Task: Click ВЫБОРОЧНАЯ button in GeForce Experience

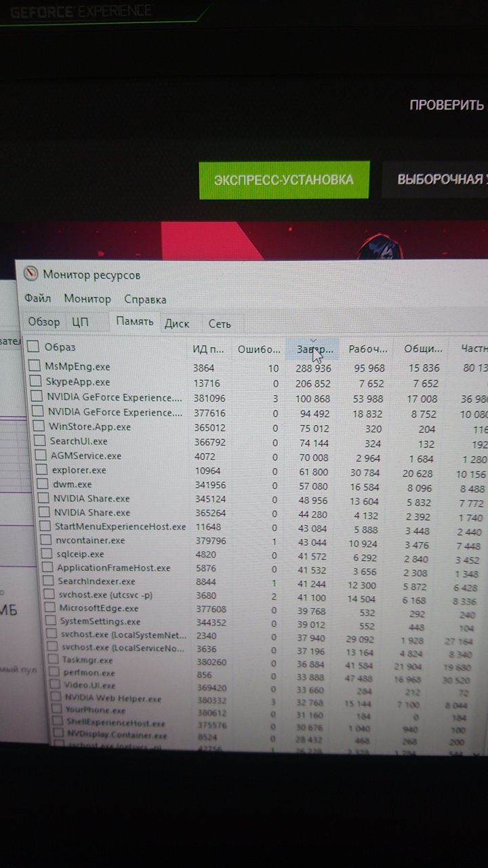Action: point(434,180)
